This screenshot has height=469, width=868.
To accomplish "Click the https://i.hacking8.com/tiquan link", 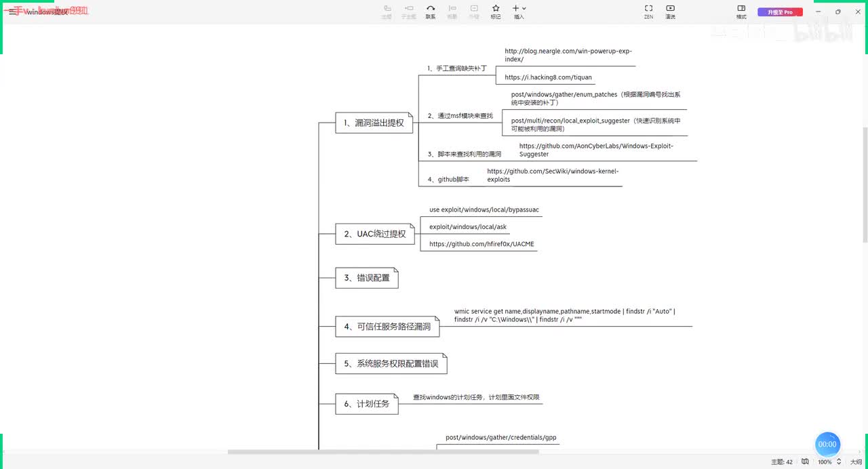I will click(x=548, y=77).
